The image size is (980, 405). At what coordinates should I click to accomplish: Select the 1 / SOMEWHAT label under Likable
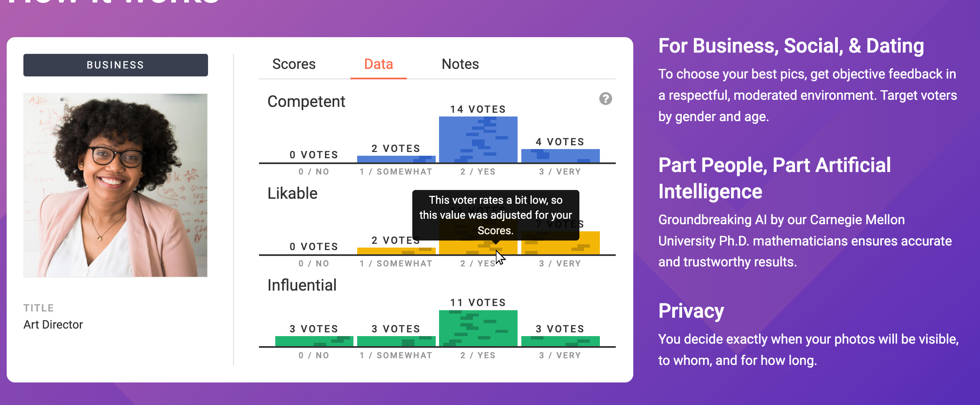click(396, 263)
